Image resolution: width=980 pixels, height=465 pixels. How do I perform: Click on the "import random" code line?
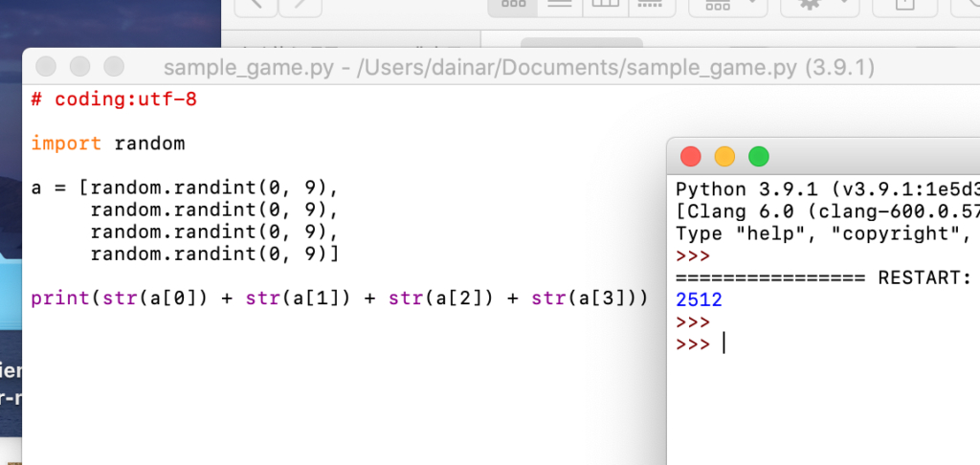pos(107,144)
